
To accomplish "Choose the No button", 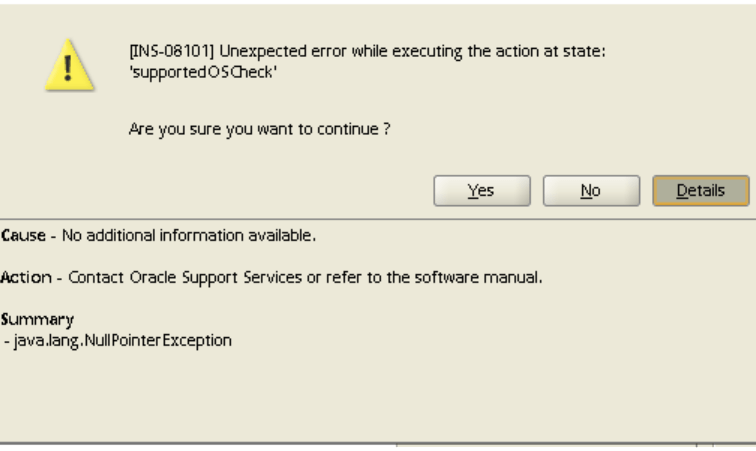I will pyautogui.click(x=590, y=190).
